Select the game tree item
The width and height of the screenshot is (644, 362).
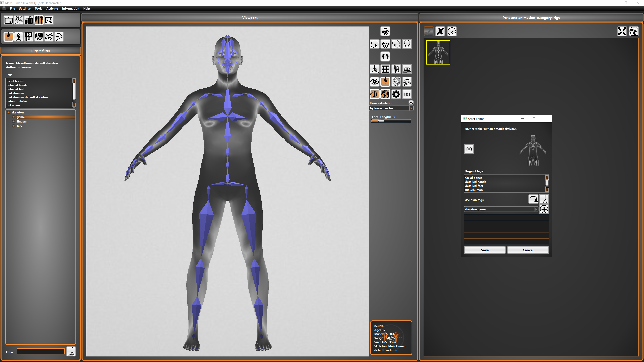click(21, 117)
